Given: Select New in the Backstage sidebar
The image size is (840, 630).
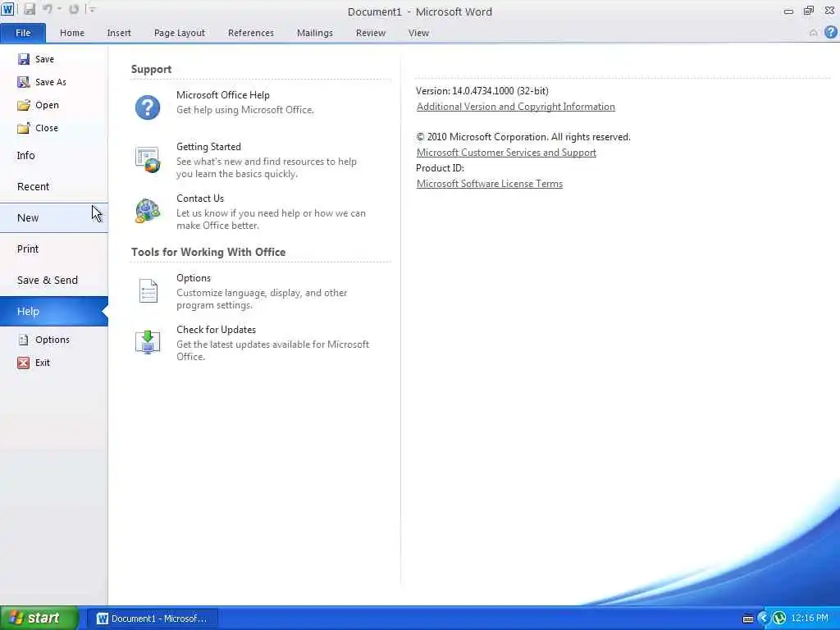Looking at the screenshot, I should (x=53, y=217).
